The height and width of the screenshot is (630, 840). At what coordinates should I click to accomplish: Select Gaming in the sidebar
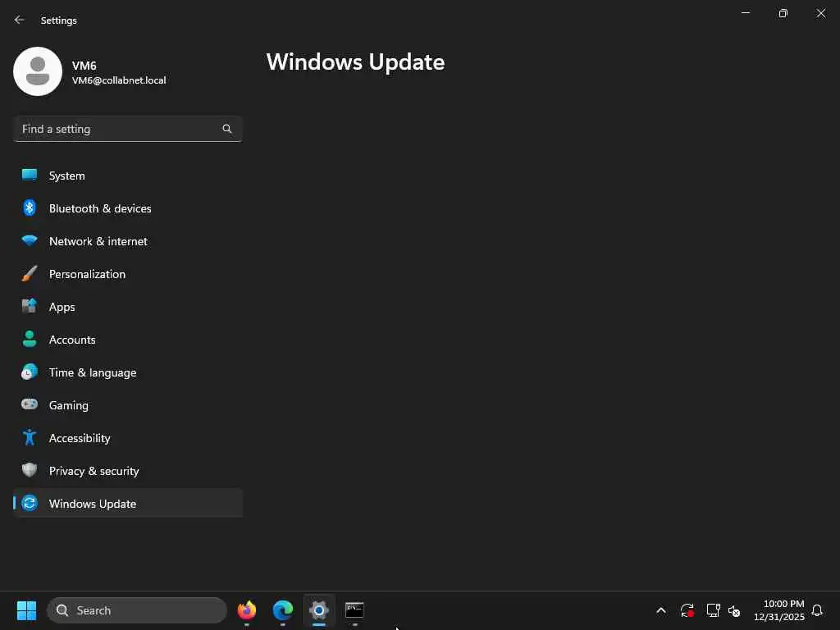pyautogui.click(x=128, y=405)
